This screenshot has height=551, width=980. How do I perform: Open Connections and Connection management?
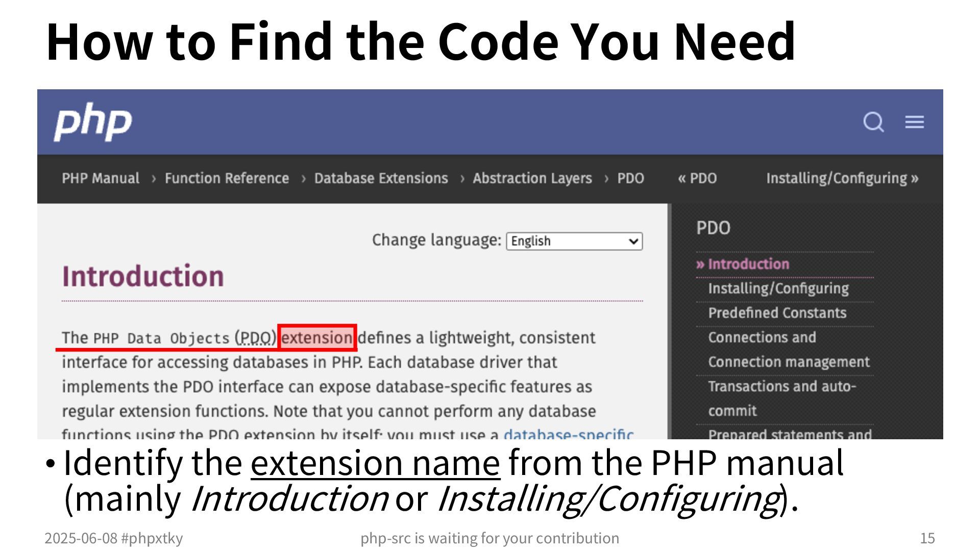[x=762, y=337]
